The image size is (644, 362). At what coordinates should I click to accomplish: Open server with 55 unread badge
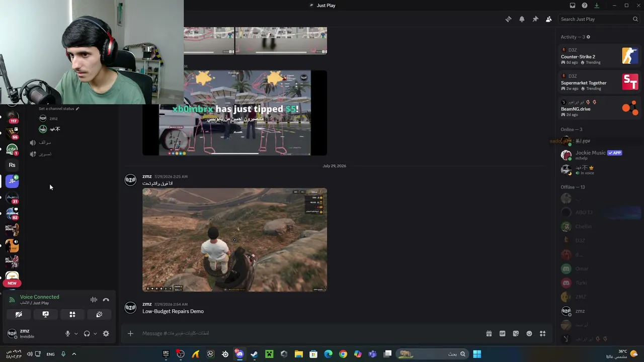(12, 134)
